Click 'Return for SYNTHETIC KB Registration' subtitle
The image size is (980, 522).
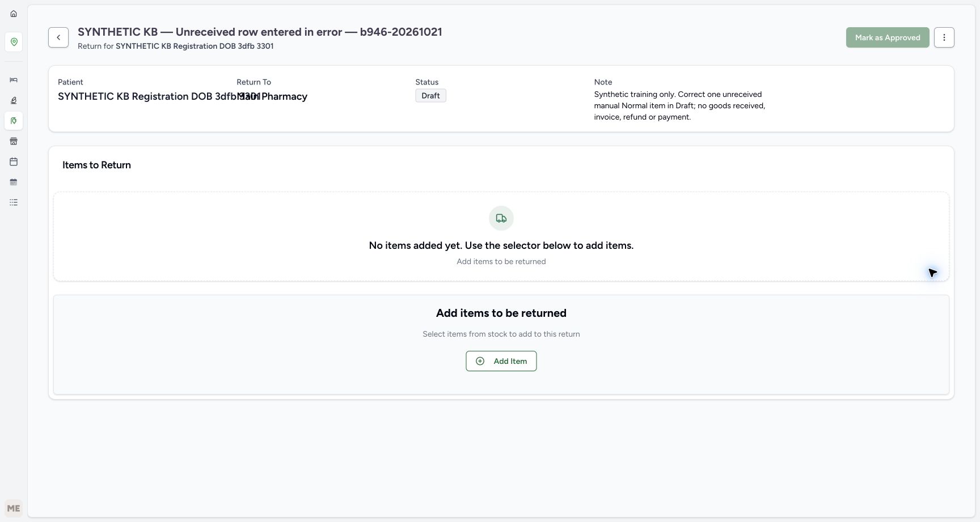pyautogui.click(x=176, y=46)
